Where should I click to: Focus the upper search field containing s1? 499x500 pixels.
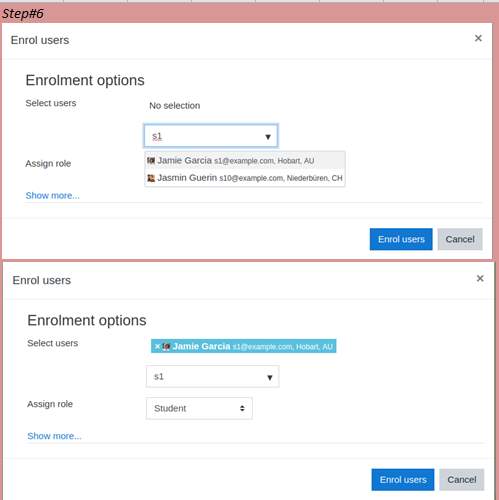(211, 136)
